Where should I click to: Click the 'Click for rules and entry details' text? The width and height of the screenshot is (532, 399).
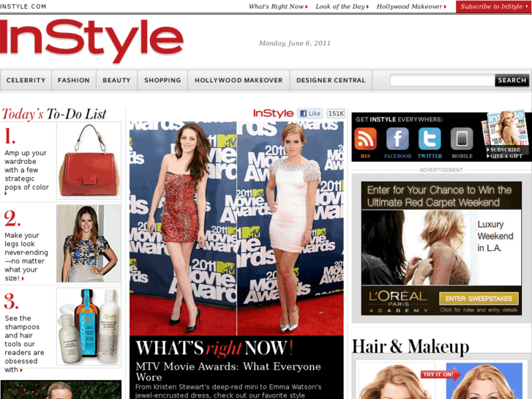tap(479, 310)
